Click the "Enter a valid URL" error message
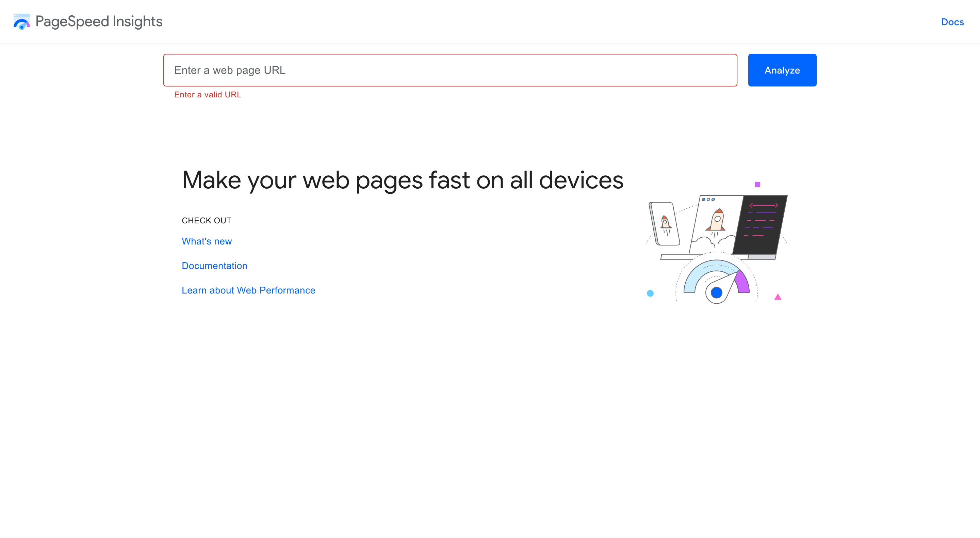The image size is (980, 538). [208, 94]
